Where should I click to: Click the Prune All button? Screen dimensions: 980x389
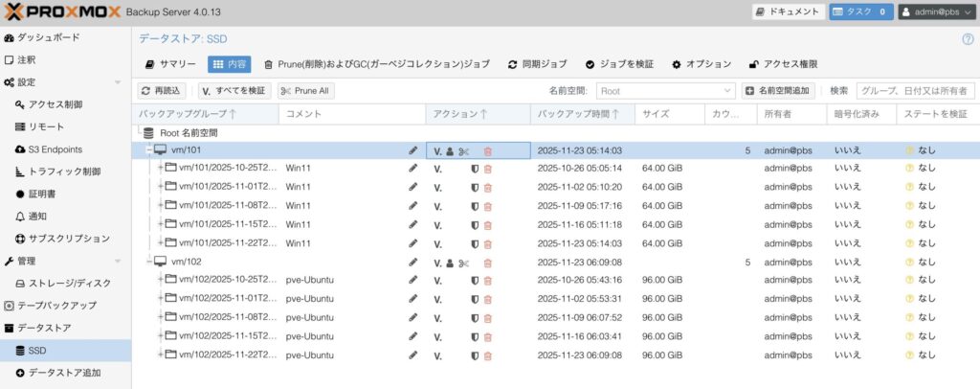[305, 91]
